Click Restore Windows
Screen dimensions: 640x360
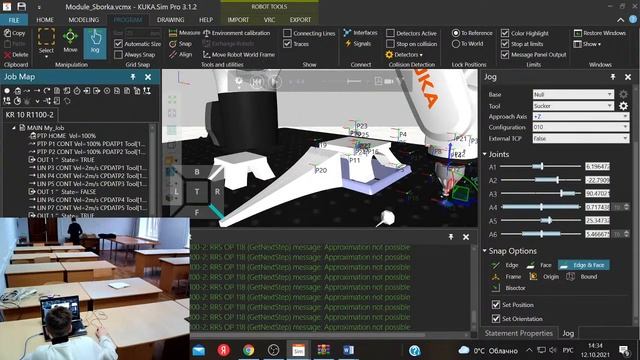[x=600, y=33]
